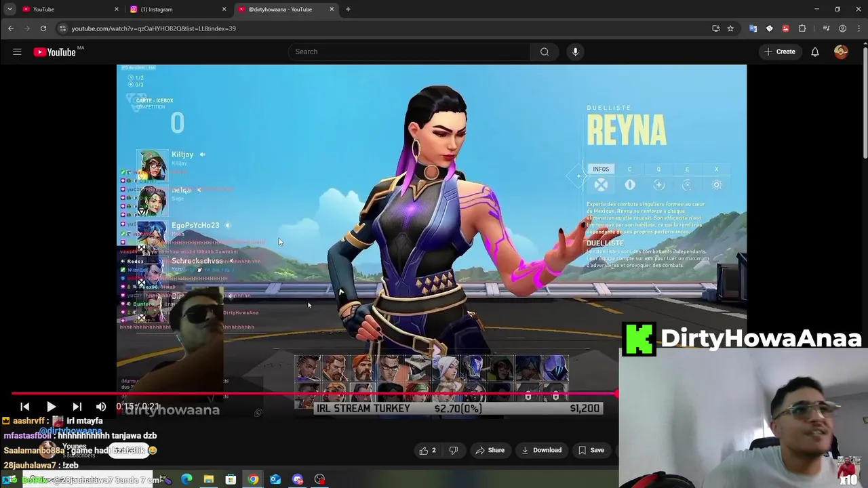This screenshot has width=868, height=488.
Task: Open the YouTube account avatar menu
Action: tap(841, 52)
